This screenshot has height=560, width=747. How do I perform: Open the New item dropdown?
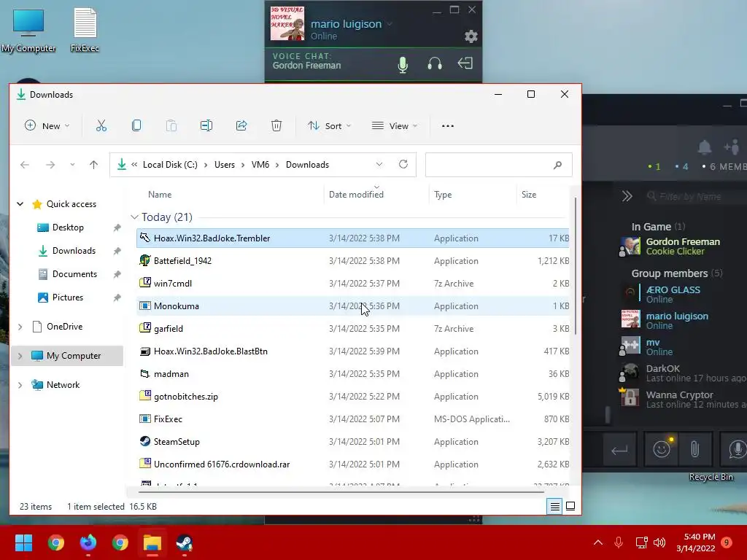point(47,125)
